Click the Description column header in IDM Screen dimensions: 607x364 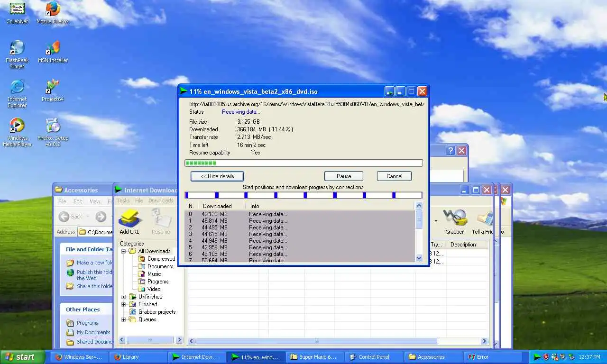(x=467, y=245)
